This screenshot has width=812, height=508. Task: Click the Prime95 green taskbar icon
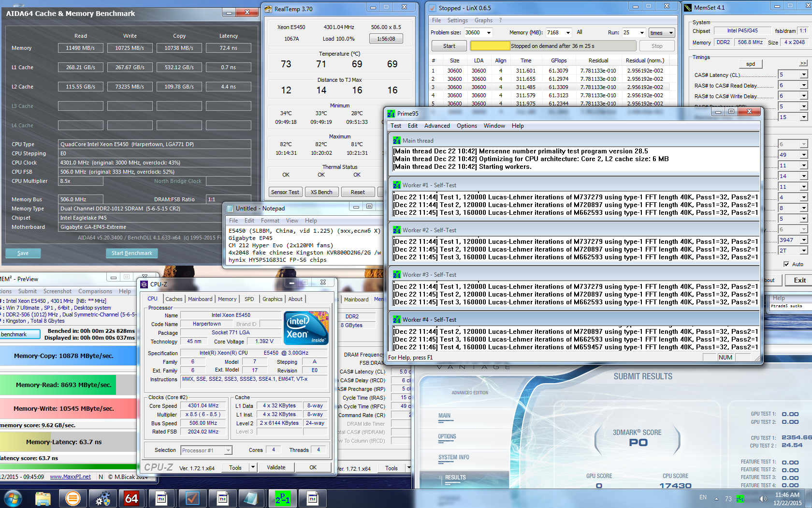pos(283,498)
